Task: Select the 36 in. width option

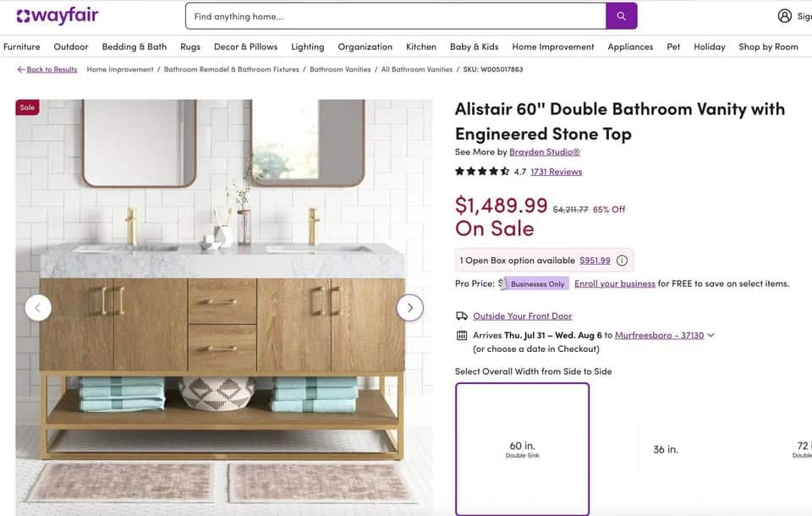Action: 666,449
